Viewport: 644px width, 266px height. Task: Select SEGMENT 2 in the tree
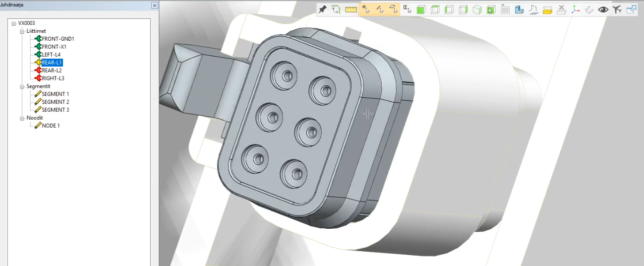55,102
